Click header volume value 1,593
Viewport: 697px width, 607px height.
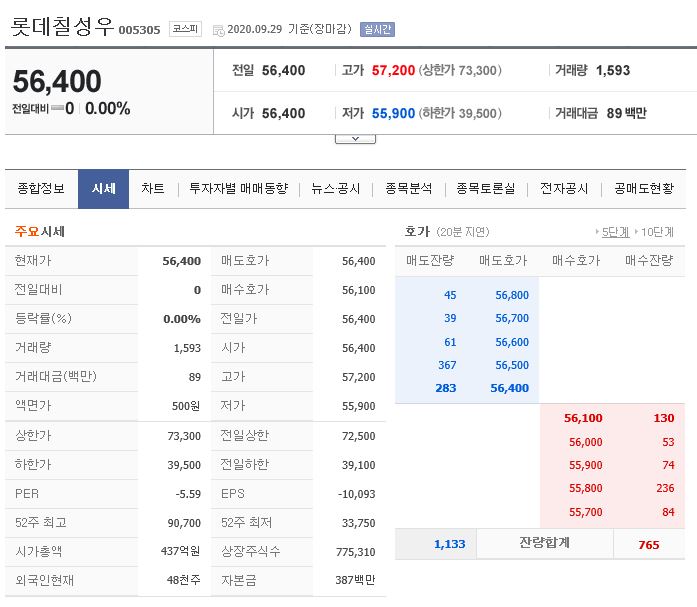(x=613, y=70)
